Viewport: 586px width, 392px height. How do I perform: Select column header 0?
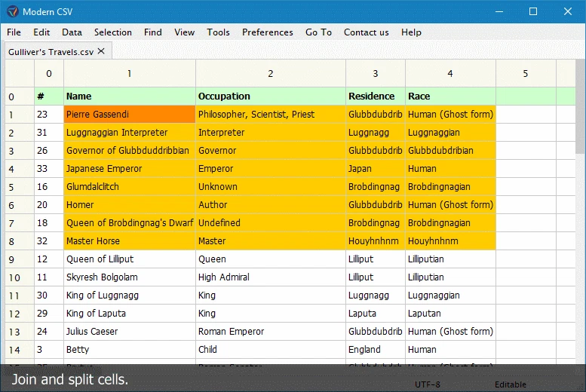pos(49,74)
